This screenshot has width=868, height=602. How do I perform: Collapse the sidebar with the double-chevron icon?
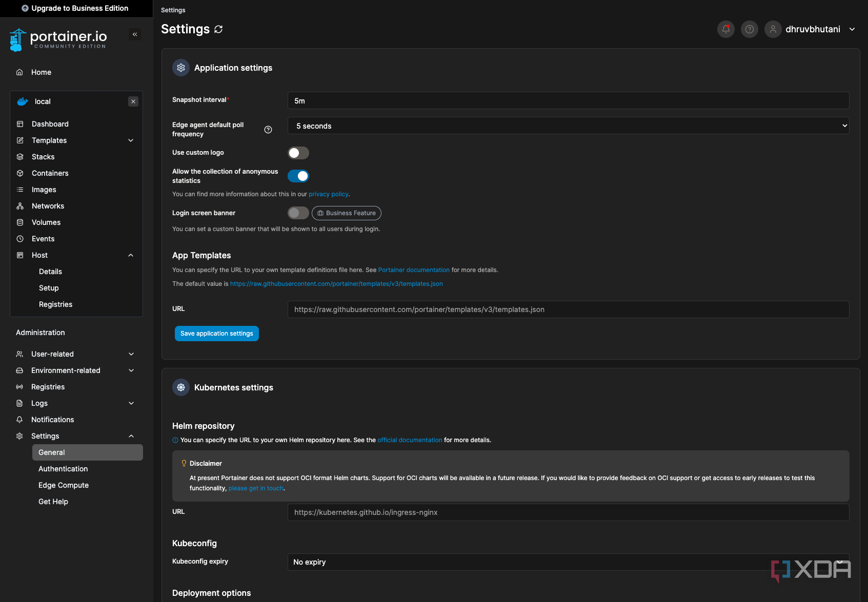point(135,34)
